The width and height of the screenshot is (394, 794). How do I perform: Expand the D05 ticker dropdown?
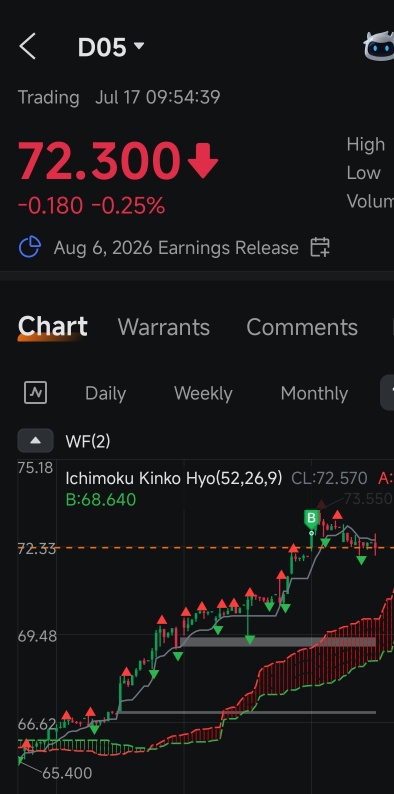tap(139, 46)
